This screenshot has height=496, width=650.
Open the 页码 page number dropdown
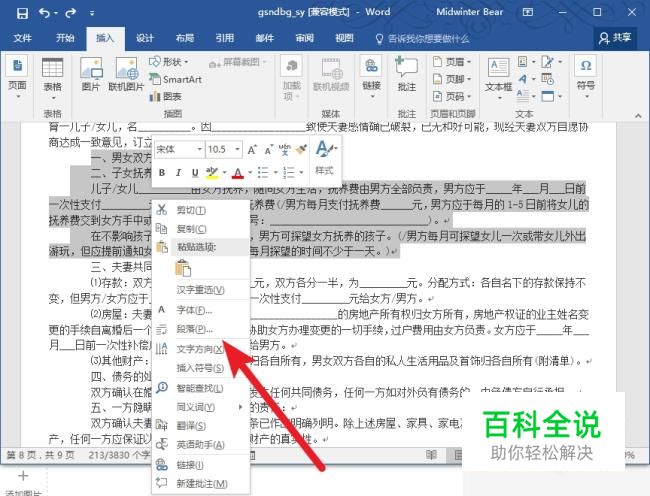pyautogui.click(x=453, y=97)
